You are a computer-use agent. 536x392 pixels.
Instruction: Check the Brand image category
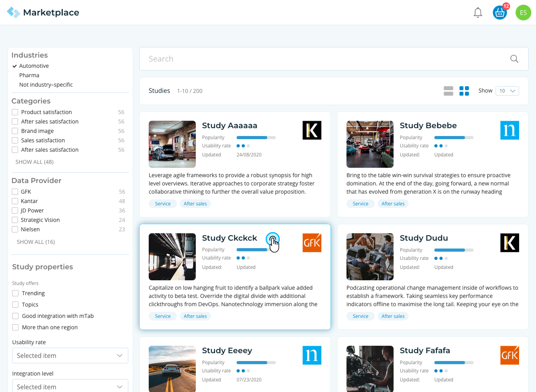[15, 131]
